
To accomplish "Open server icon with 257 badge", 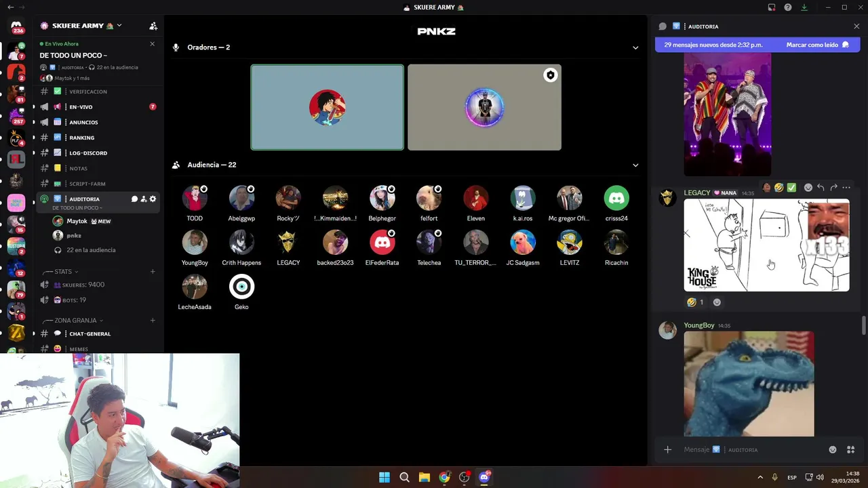I will [x=16, y=115].
